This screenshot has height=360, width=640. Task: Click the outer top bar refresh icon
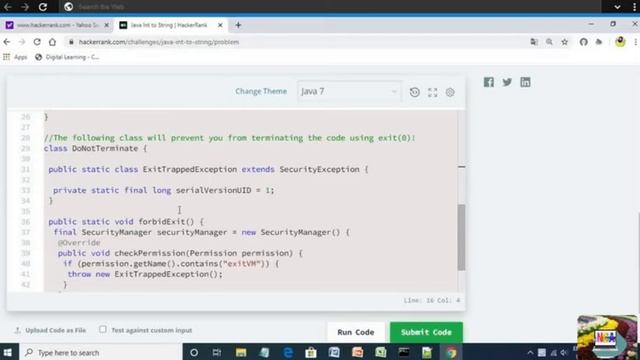[43, 7]
